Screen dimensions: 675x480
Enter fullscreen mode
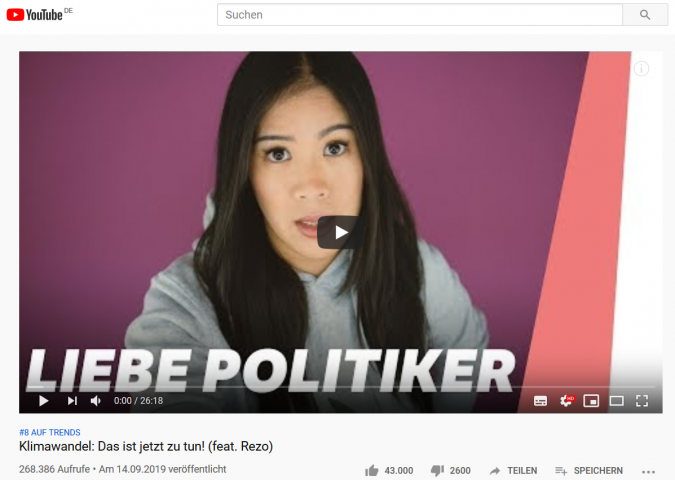(x=642, y=401)
